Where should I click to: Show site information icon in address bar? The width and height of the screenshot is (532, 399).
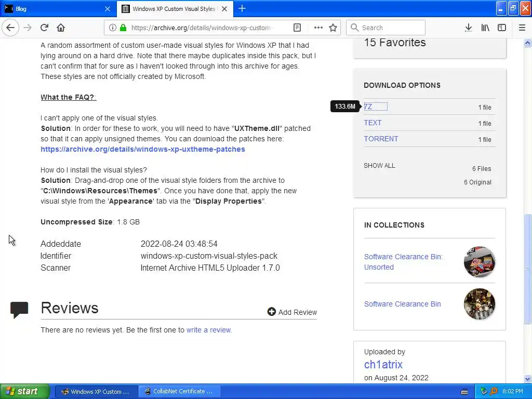tap(112, 28)
